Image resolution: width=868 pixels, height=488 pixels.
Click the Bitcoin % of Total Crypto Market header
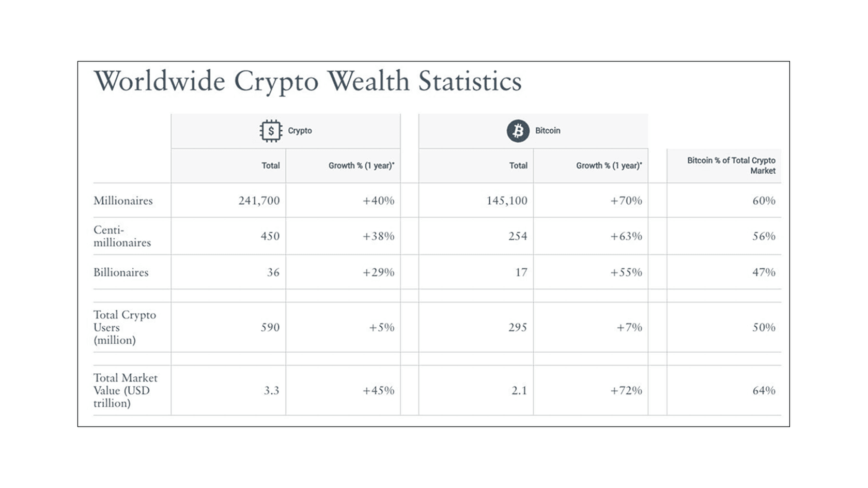tap(731, 165)
